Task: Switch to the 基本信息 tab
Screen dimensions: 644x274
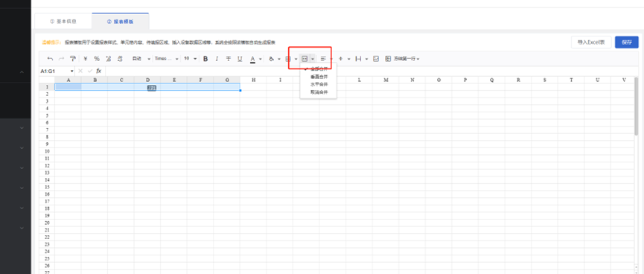Action: coord(63,22)
